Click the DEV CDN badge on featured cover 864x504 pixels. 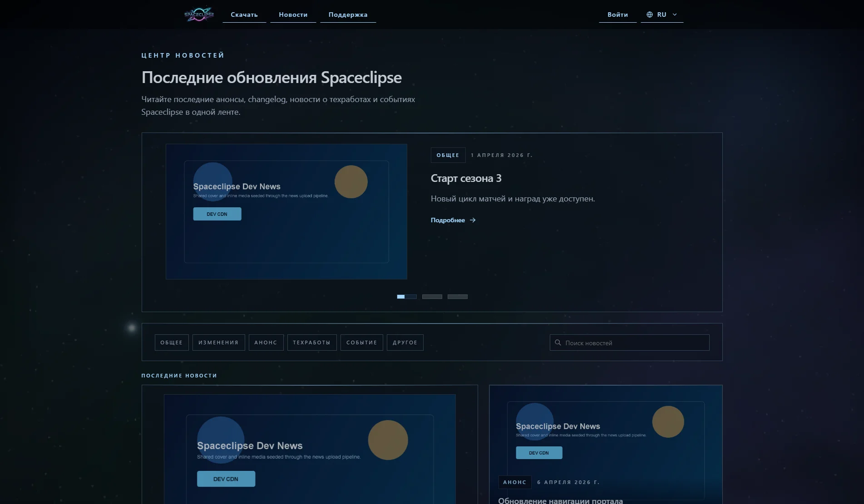click(x=217, y=214)
